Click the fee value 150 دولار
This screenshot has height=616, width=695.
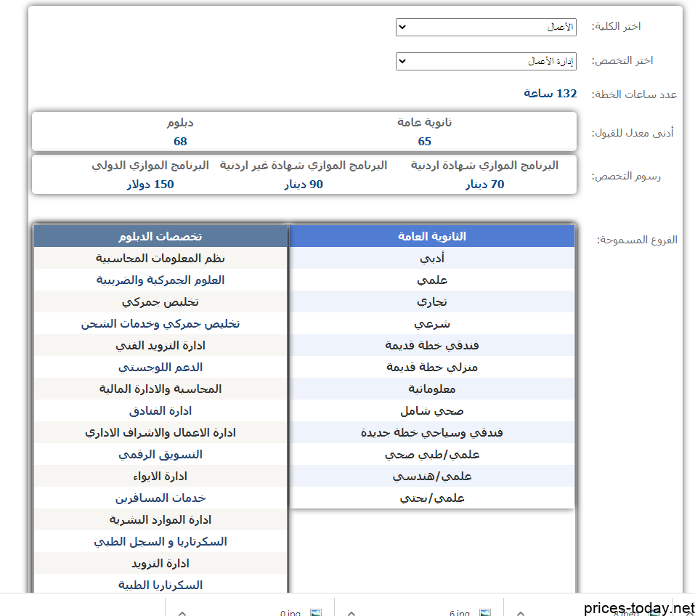click(x=150, y=185)
